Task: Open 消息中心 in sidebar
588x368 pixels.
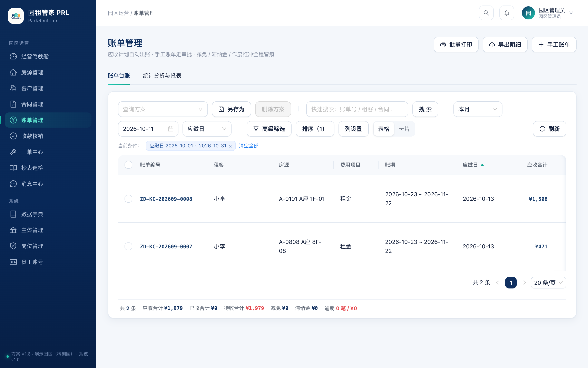Action: pos(48,184)
